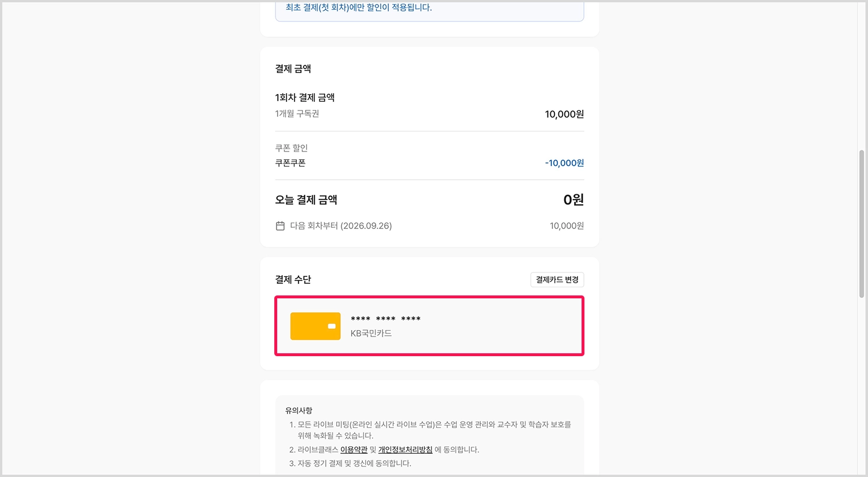This screenshot has width=868, height=477.
Task: Click the masked card number text
Action: pyautogui.click(x=385, y=319)
